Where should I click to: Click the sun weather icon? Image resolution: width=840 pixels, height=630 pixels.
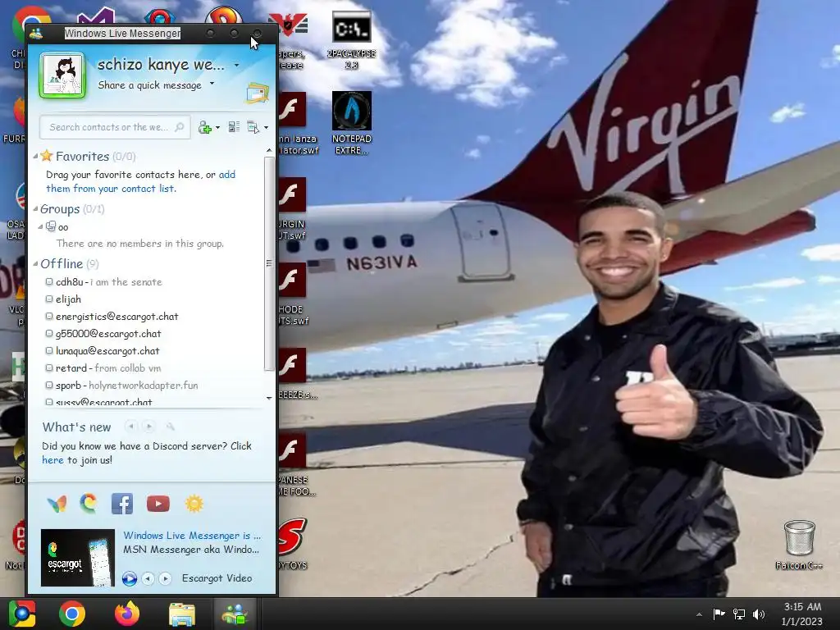click(x=194, y=504)
